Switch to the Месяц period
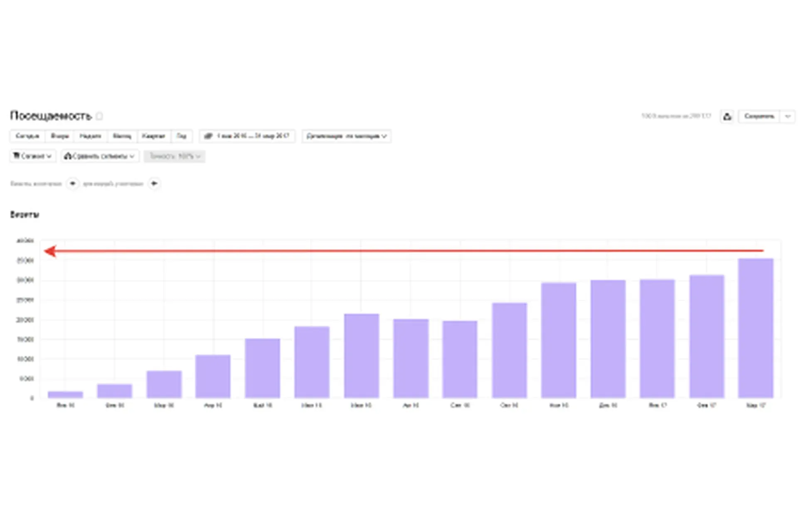 122,136
